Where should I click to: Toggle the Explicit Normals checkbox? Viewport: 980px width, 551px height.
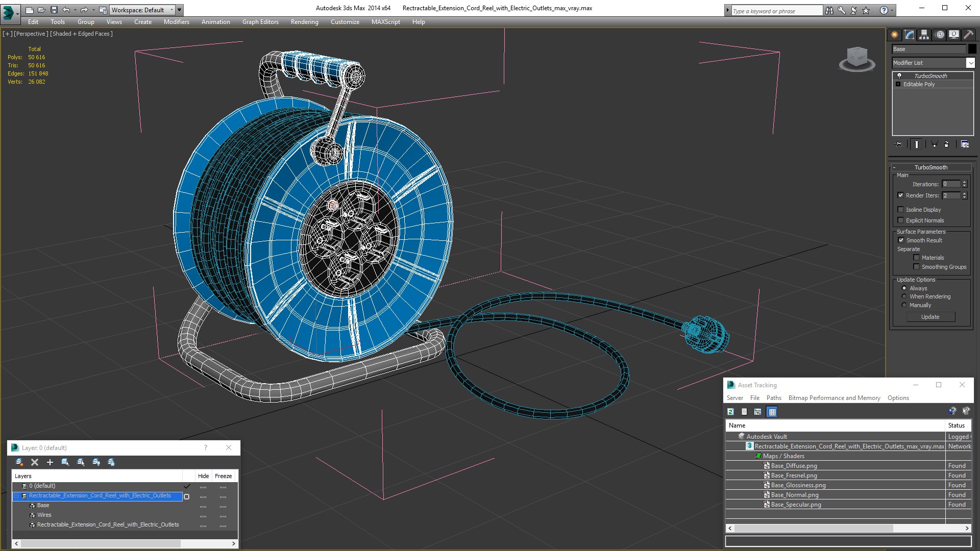tap(901, 220)
